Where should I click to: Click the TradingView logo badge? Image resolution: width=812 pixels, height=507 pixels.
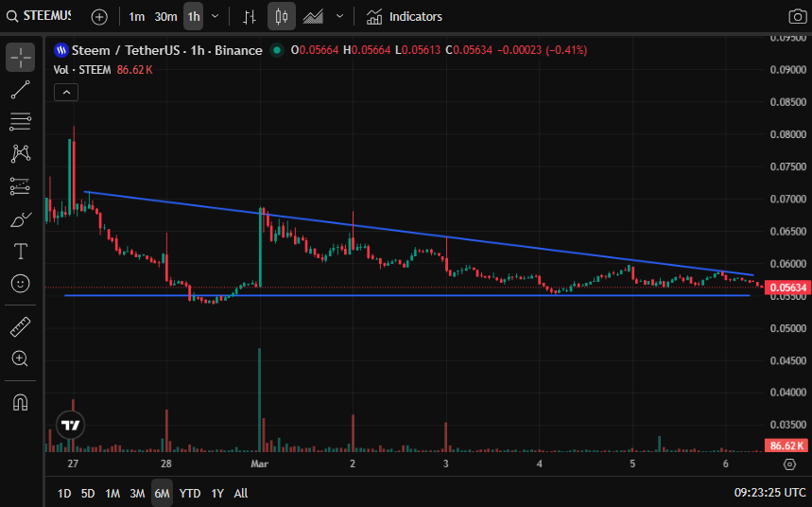point(71,425)
